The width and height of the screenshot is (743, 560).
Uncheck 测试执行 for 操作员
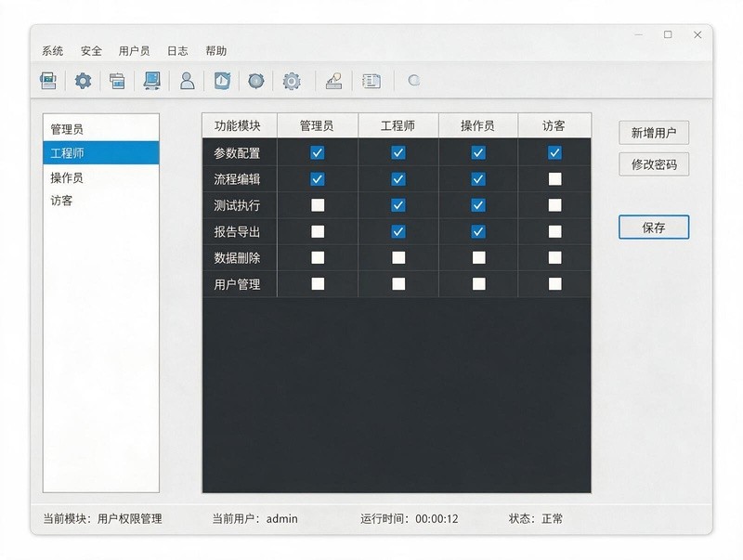pyautogui.click(x=478, y=205)
